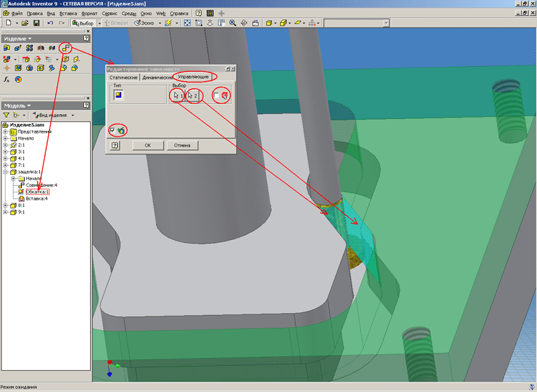The height and width of the screenshot is (392, 537).
Task: Click the Вид изделия button
Action: [50, 116]
